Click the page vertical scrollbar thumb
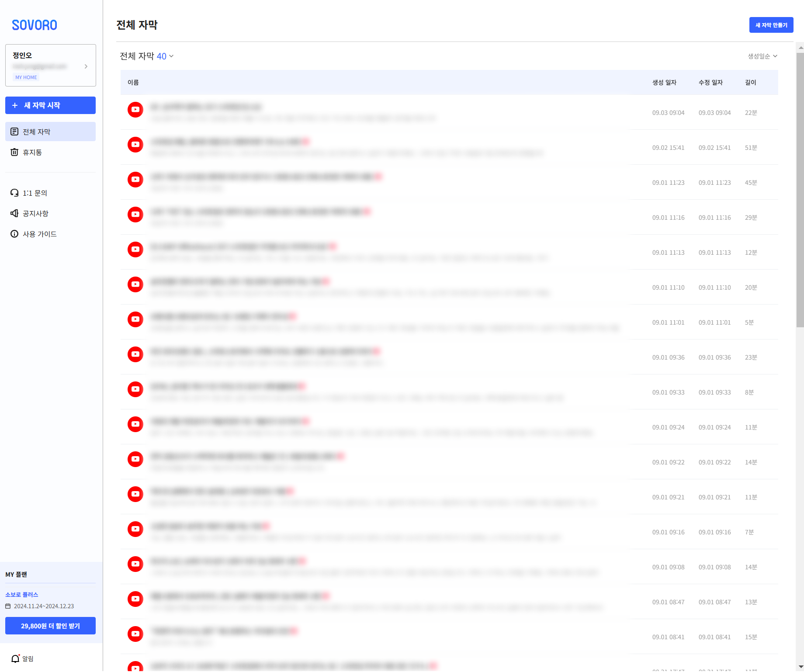Image resolution: width=804 pixels, height=672 pixels. pos(800,190)
